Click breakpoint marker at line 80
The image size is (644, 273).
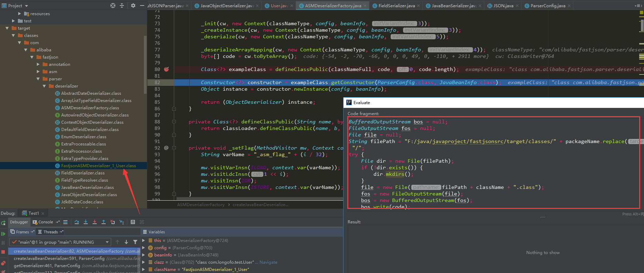(167, 69)
